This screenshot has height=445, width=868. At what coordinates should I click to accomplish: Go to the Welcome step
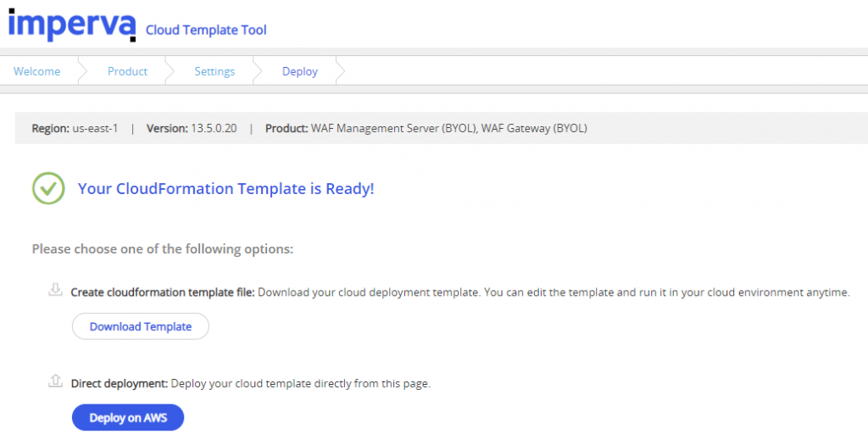[37, 71]
